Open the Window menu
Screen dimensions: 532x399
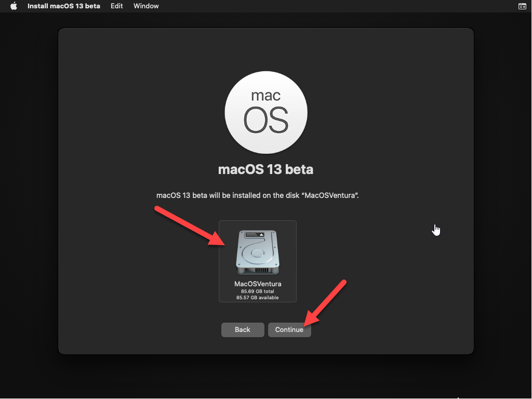(x=146, y=6)
